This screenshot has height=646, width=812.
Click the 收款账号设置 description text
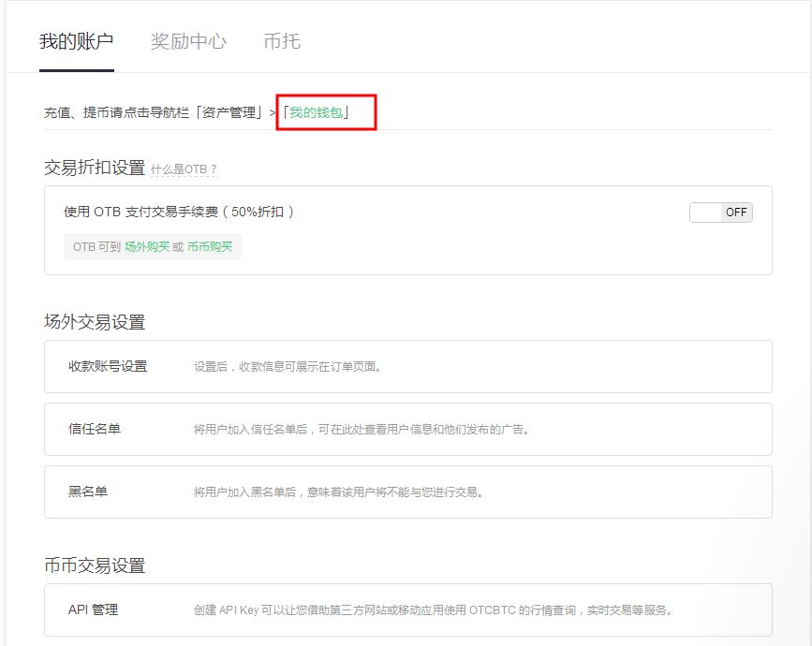click(x=287, y=367)
